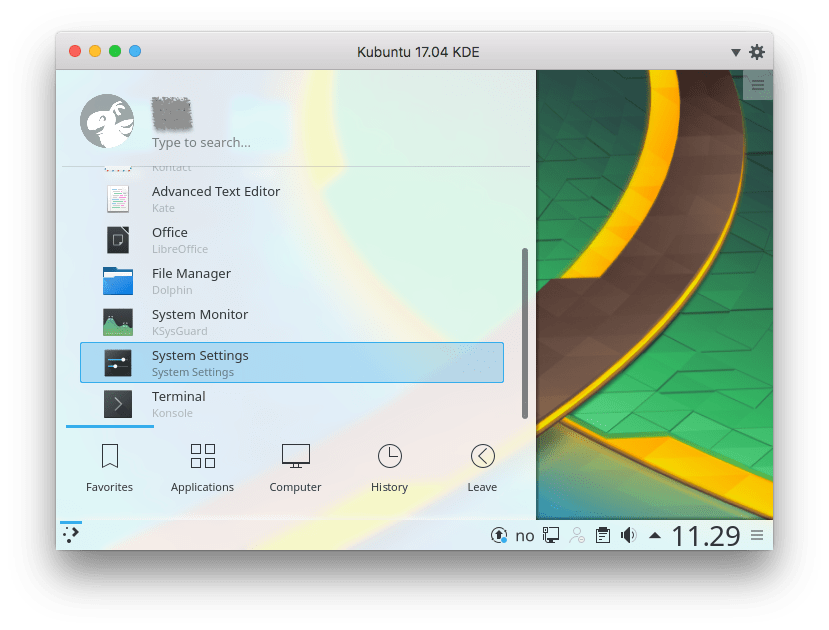Open the 'no' keyboard layout indicator

(x=524, y=536)
